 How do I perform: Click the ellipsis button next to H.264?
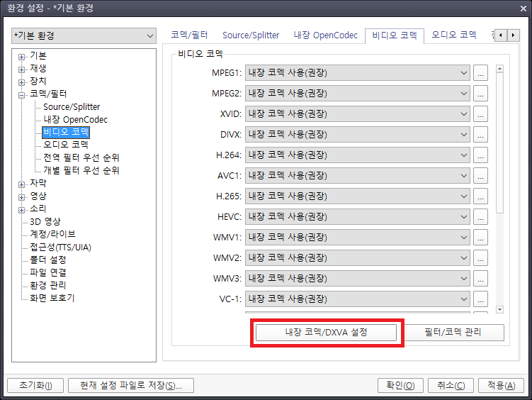pyautogui.click(x=481, y=155)
